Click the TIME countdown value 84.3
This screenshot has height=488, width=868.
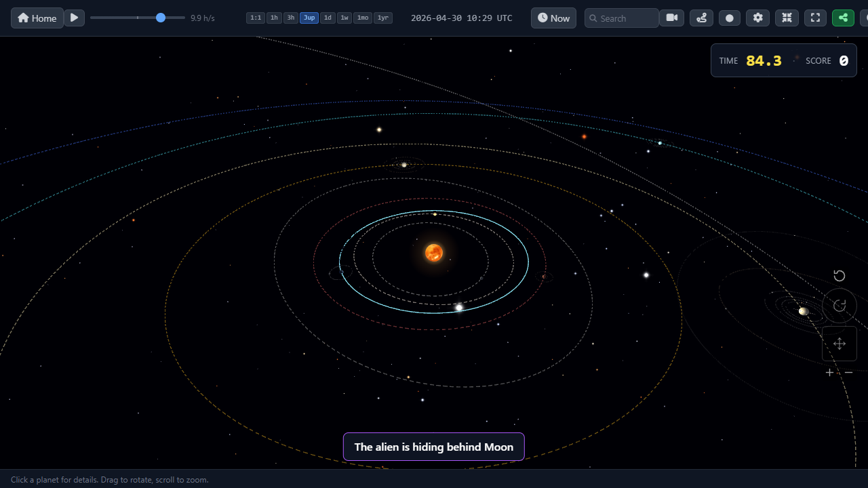pyautogui.click(x=764, y=61)
